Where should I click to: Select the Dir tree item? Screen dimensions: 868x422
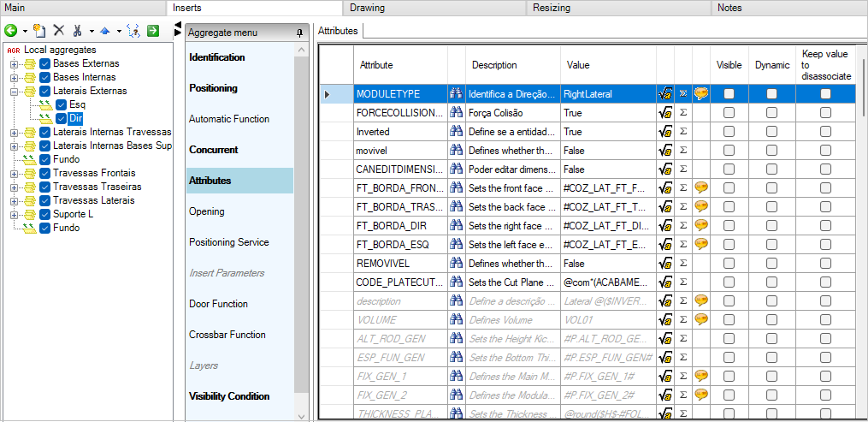(76, 118)
